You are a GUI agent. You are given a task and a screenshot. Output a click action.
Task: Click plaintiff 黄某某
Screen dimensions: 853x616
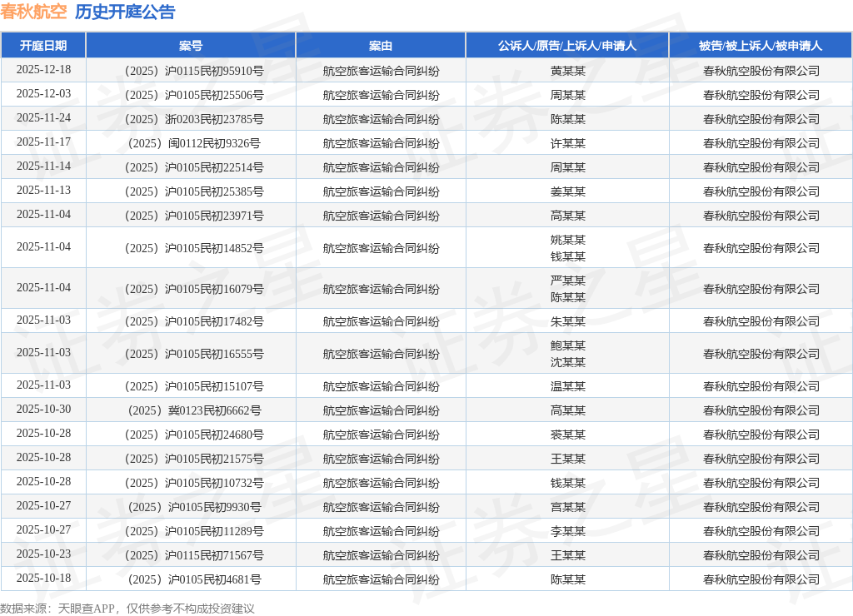click(x=567, y=71)
